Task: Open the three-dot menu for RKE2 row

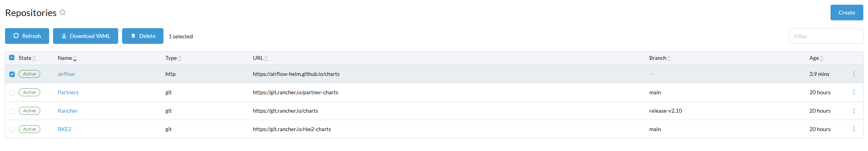Action: pos(854,129)
